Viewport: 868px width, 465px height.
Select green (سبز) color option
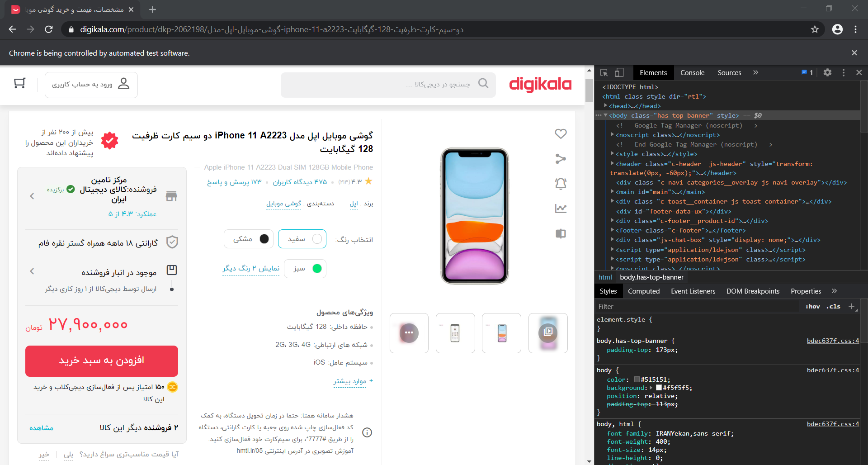305,269
